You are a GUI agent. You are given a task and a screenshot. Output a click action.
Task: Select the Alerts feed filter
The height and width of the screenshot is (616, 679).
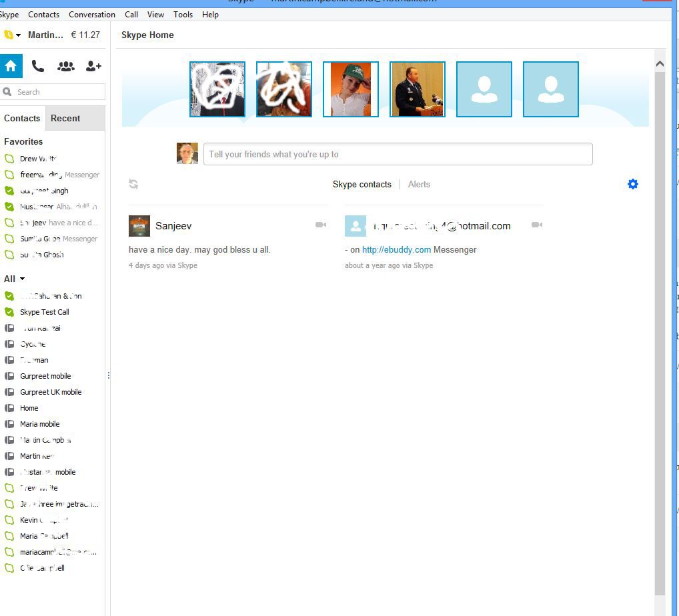pos(419,185)
